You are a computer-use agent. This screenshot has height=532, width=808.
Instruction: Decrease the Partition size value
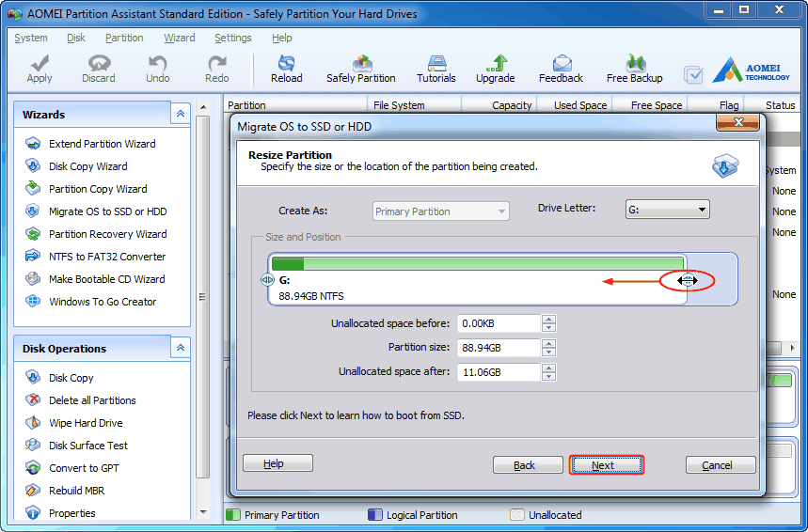click(548, 352)
